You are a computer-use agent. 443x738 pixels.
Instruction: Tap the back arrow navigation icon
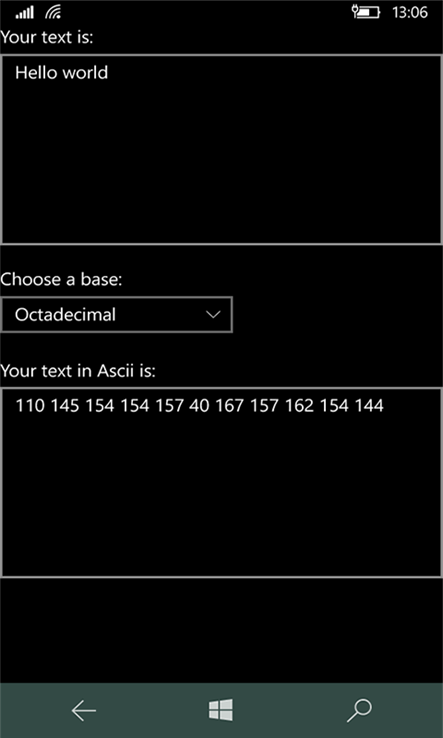point(83,710)
